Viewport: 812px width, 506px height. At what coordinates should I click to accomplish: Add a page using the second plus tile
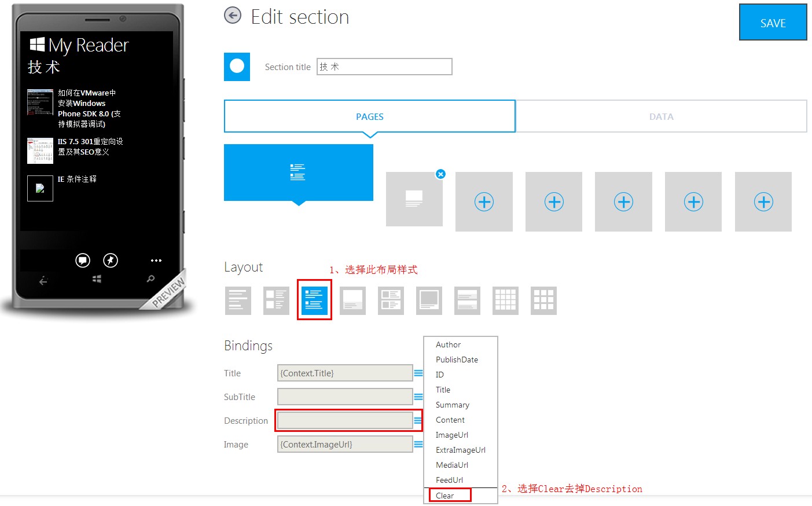pyautogui.click(x=554, y=201)
